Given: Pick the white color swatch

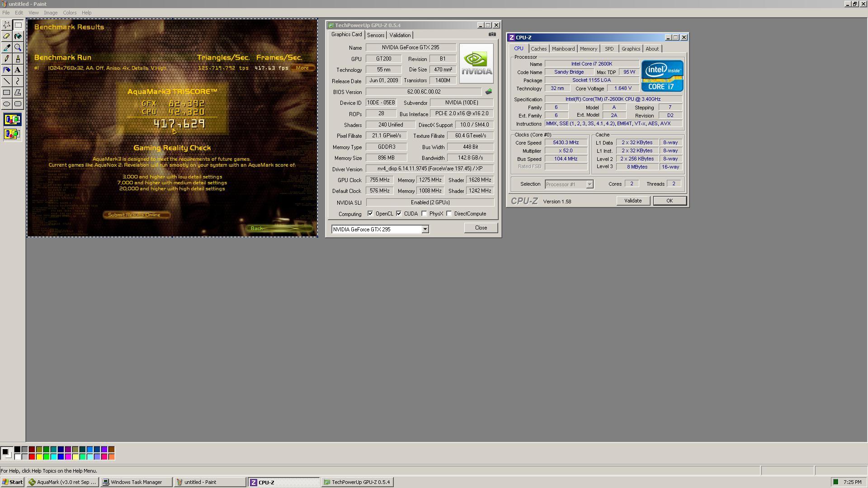Looking at the screenshot, I should click(18, 457).
